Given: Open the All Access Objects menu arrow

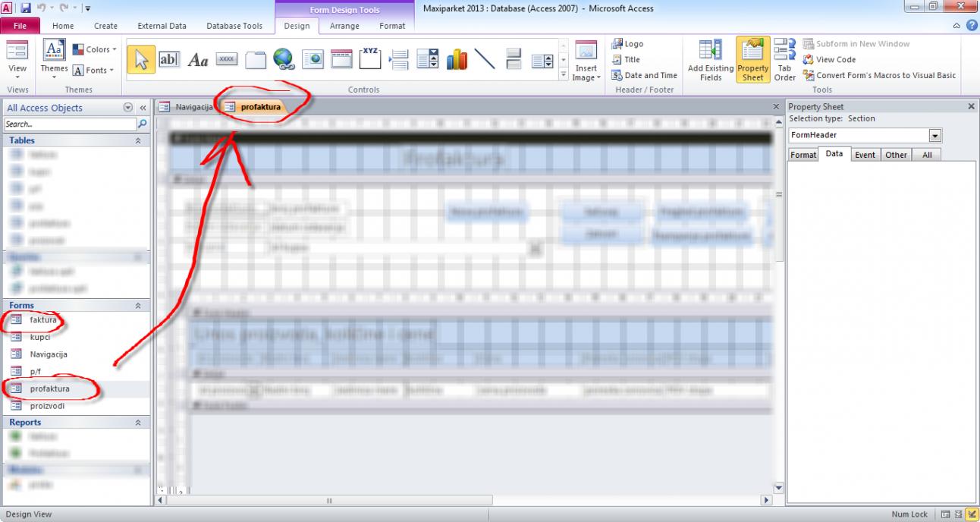Looking at the screenshot, I should (x=127, y=108).
